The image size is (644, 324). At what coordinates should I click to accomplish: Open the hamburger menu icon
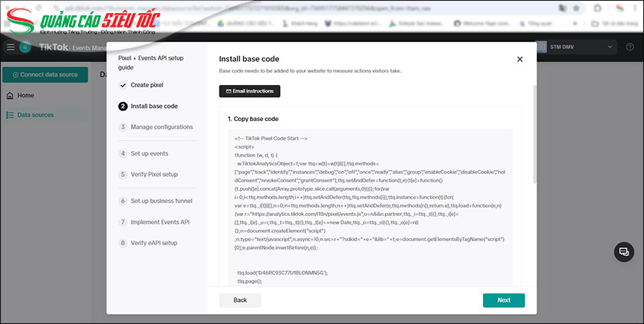(x=11, y=47)
